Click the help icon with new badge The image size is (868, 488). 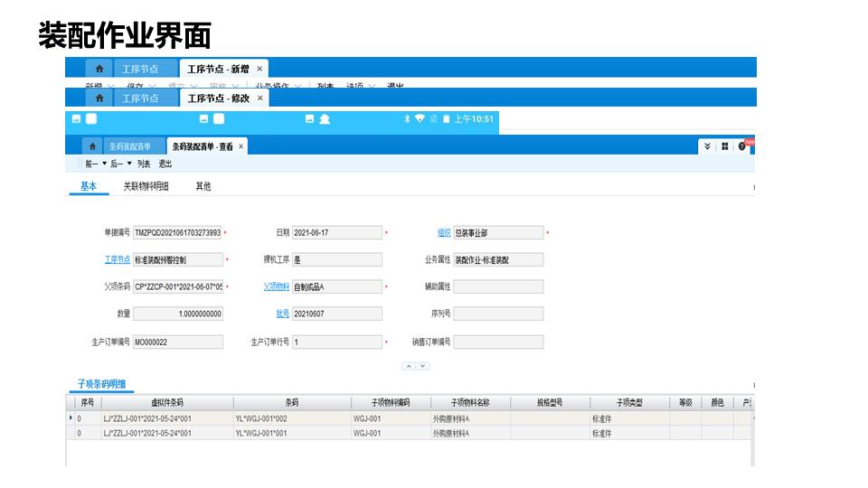(x=743, y=146)
